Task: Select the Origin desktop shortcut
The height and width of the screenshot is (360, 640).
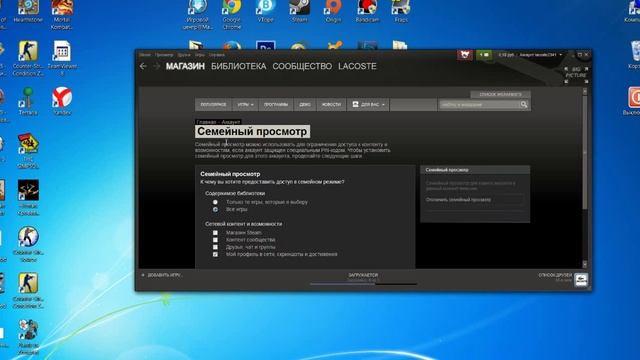Action: [x=333, y=12]
